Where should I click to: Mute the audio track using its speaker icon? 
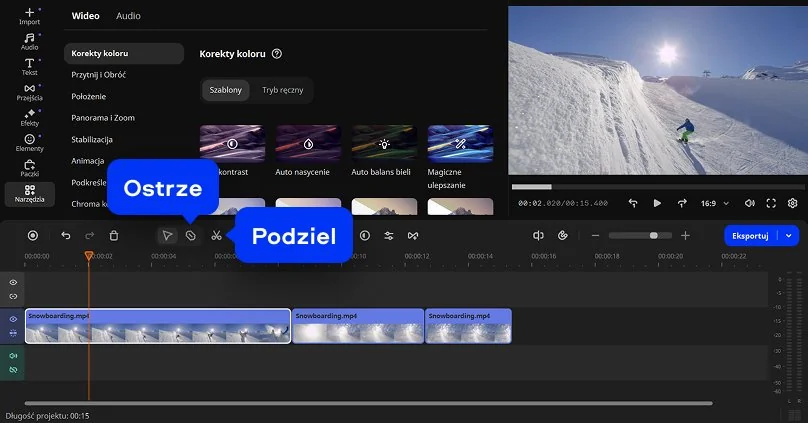coord(14,355)
